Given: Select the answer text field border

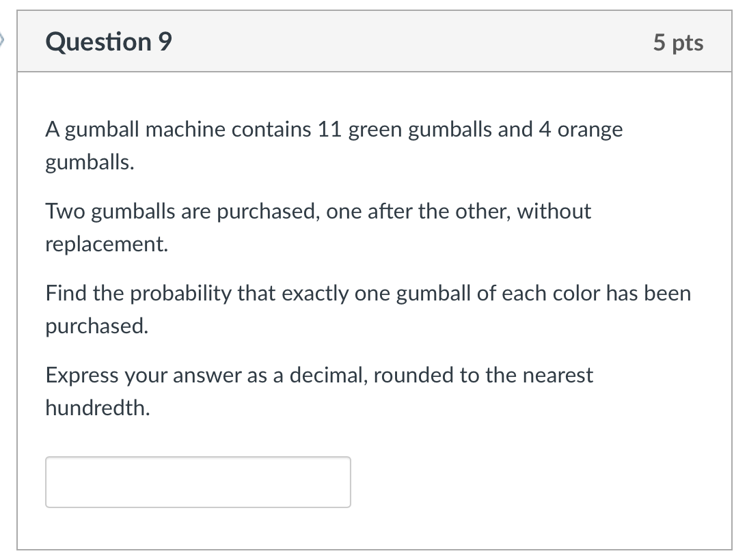Looking at the screenshot, I should [197, 458].
